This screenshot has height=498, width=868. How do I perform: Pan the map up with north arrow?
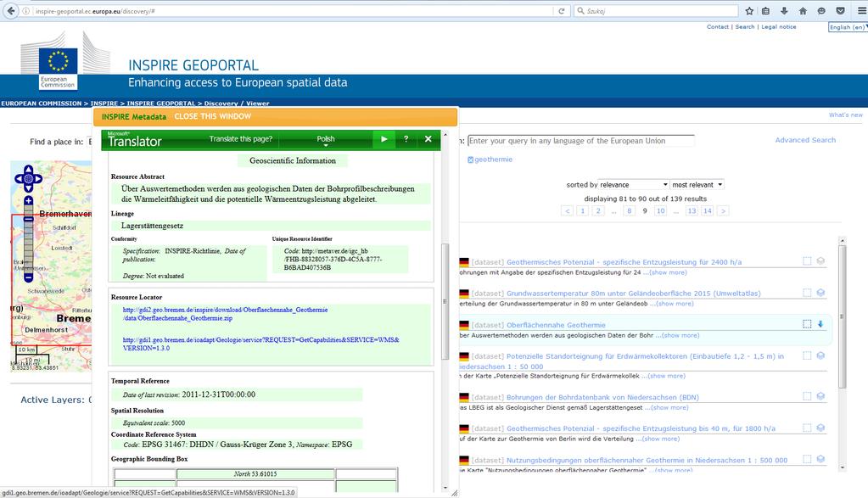29,169
